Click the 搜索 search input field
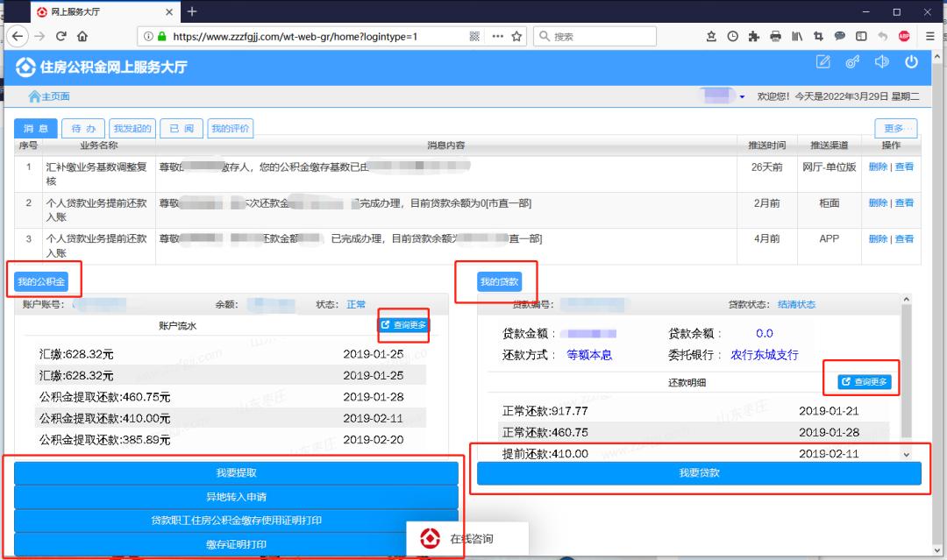Viewport: 947px width, 560px height. pos(596,37)
